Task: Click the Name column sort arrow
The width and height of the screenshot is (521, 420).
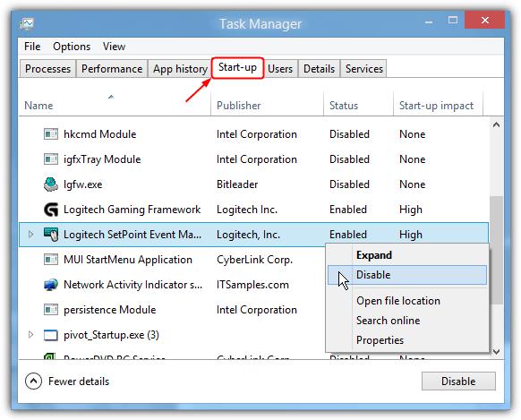Action: [111, 97]
